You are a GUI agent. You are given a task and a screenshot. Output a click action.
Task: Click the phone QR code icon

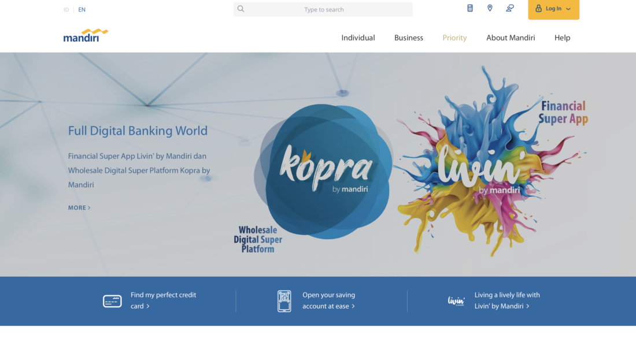pyautogui.click(x=284, y=301)
